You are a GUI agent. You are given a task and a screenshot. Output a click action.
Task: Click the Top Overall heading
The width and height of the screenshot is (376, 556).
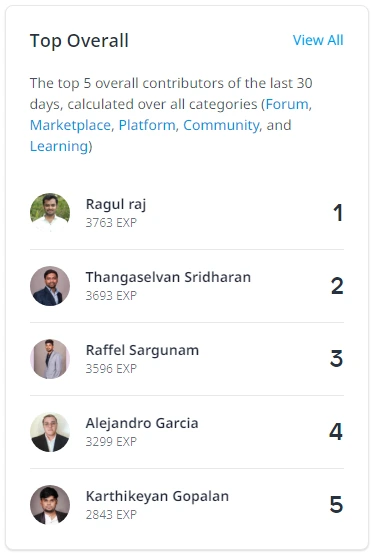tap(79, 41)
